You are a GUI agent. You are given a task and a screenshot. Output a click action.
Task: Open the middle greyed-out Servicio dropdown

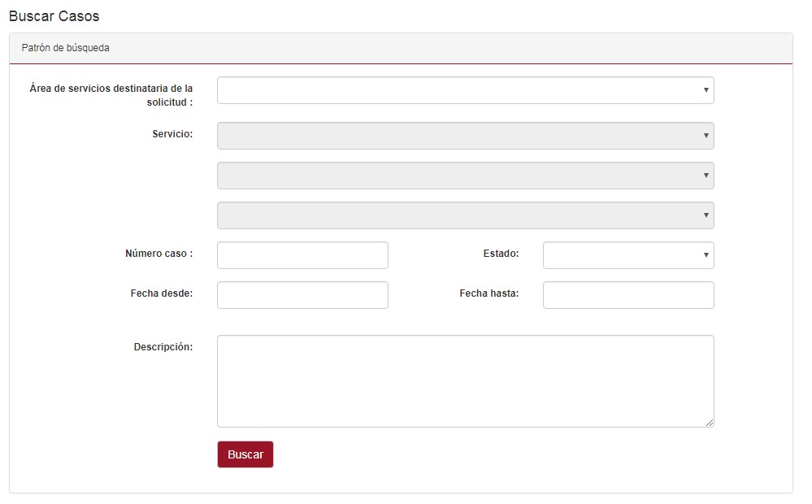point(465,176)
